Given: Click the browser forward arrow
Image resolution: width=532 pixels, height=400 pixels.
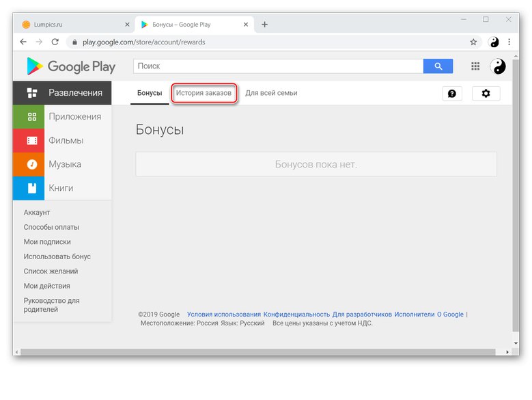Looking at the screenshot, I should pos(40,42).
